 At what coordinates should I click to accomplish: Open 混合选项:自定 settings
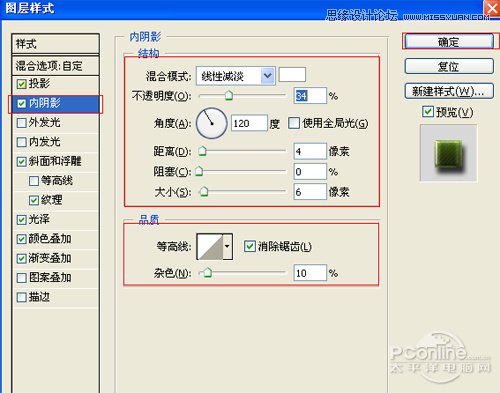pyautogui.click(x=55, y=66)
